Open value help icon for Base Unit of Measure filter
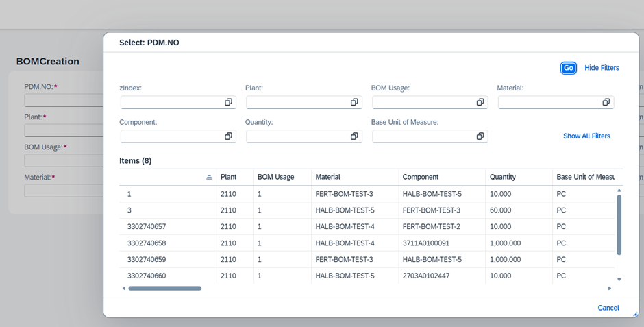644x327 pixels. [x=480, y=136]
